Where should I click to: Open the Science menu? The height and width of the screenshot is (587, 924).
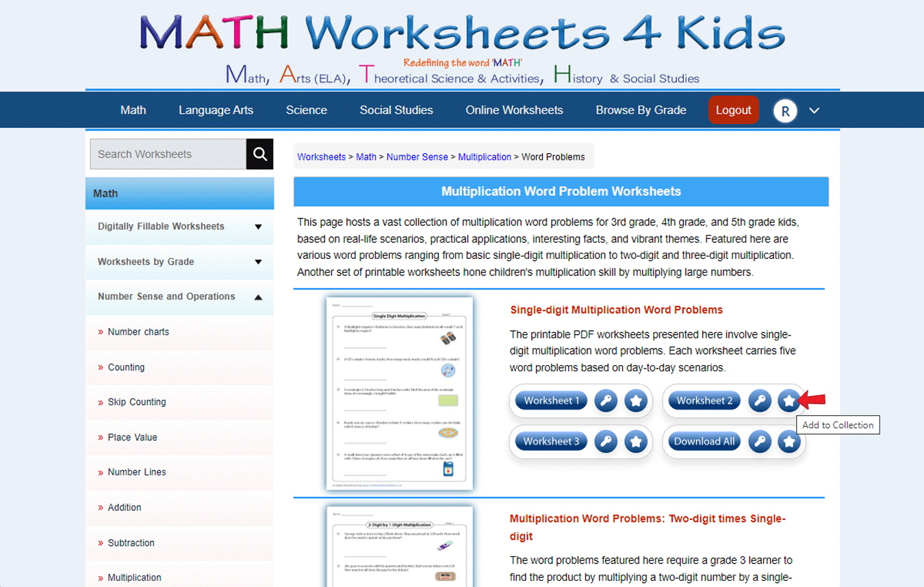tap(307, 110)
